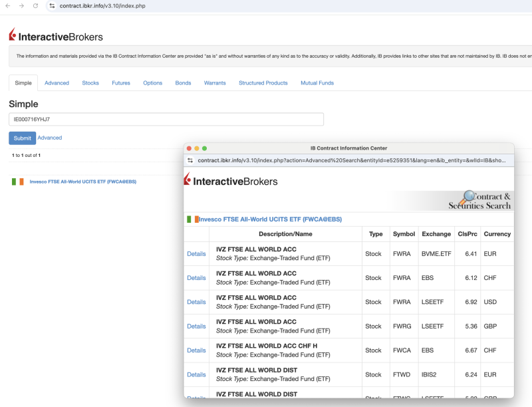Click the Exchange column header
Screen dimensions: 532x407
436,234
